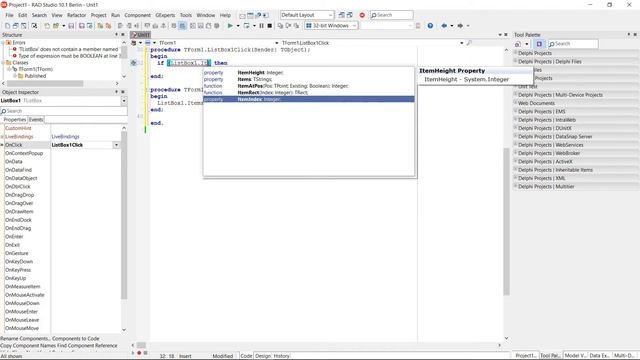Click the macro record red dot icon

(x=139, y=353)
